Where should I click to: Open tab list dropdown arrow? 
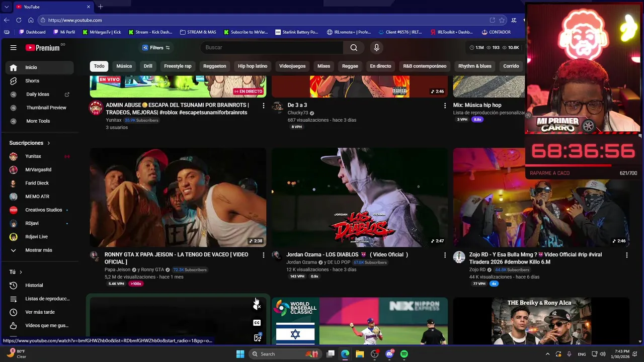[x=7, y=7]
